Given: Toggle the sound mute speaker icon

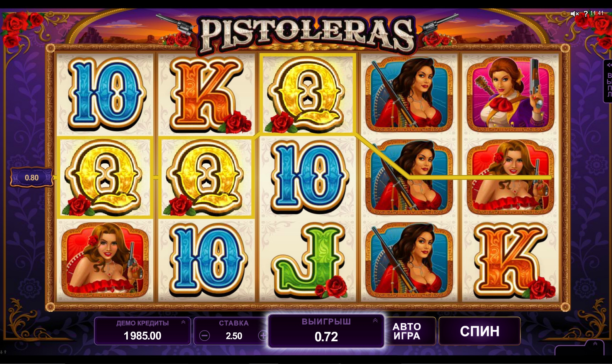Looking at the screenshot, I should [x=575, y=13].
